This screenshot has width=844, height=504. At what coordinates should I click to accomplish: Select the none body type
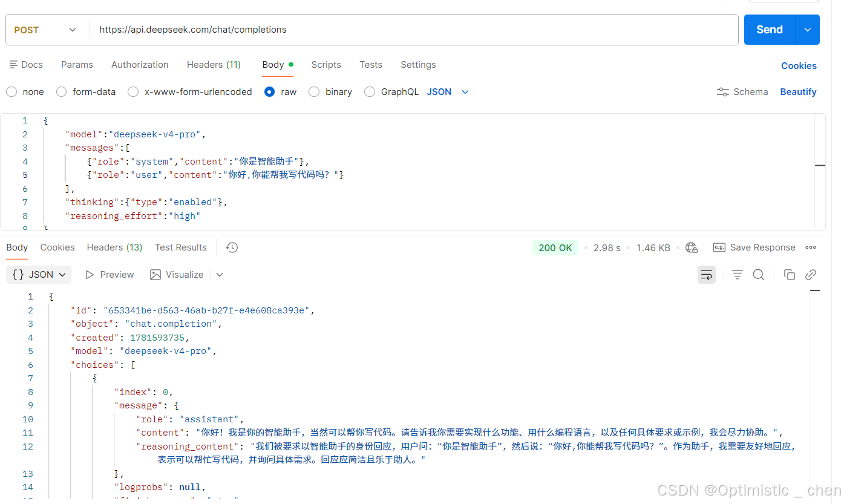pyautogui.click(x=11, y=92)
